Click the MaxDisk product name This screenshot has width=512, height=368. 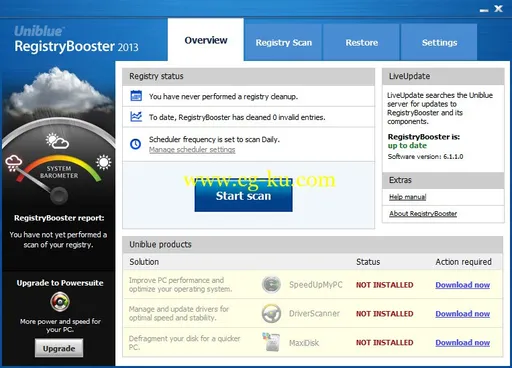pos(304,343)
